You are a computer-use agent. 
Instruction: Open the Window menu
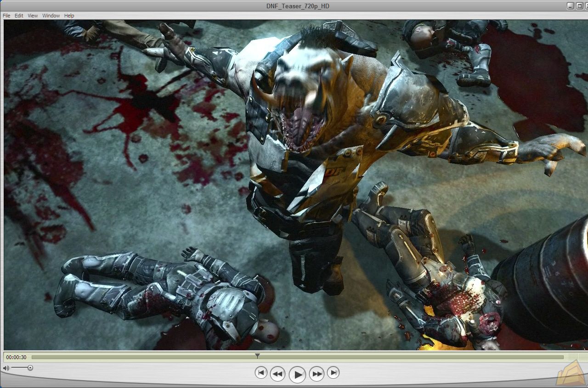pos(51,16)
